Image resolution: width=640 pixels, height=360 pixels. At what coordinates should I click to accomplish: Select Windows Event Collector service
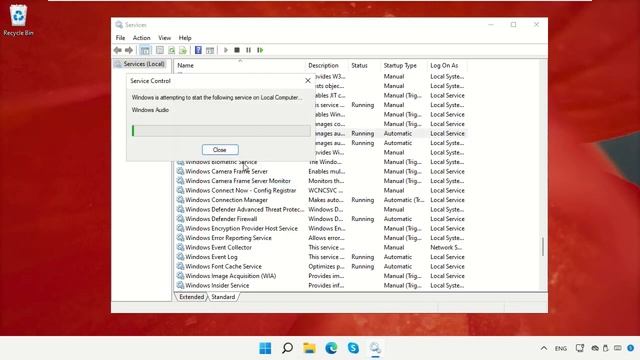[218, 247]
